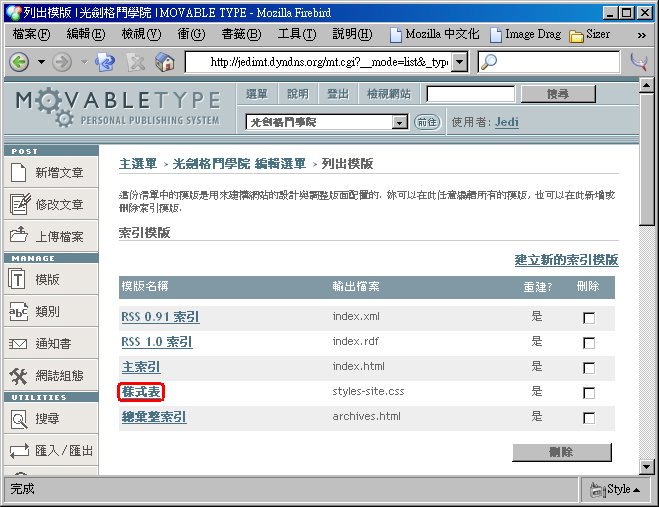659x507 pixels.
Task: Reload the page with the refresh icon
Action: point(105,62)
